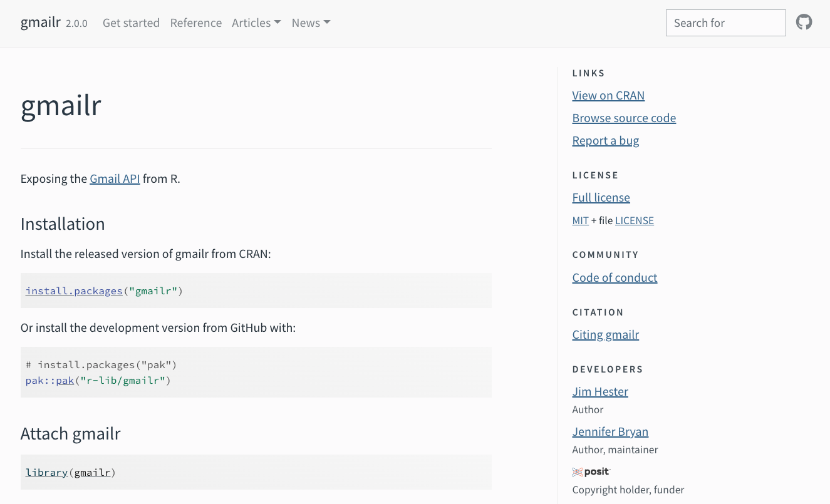This screenshot has width=830, height=504.
Task: View the Code of conduct
Action: (614, 278)
